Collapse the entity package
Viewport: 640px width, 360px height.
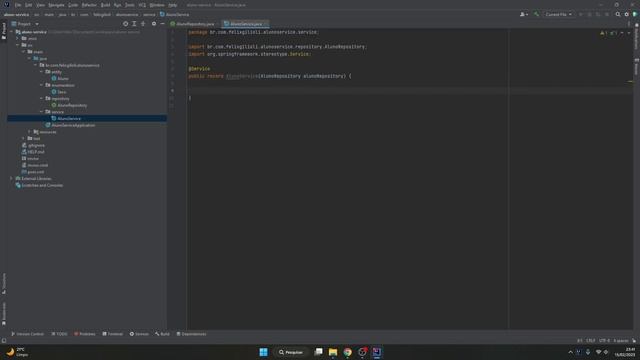point(41,72)
